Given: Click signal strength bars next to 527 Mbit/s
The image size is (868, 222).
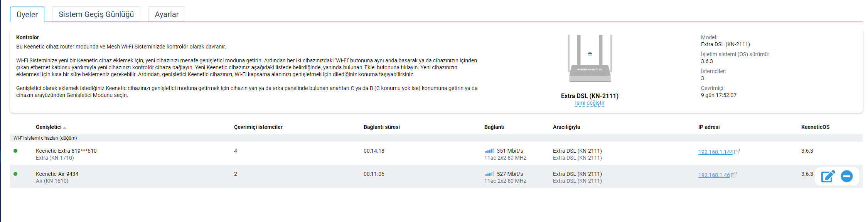Looking at the screenshot, I should point(490,174).
